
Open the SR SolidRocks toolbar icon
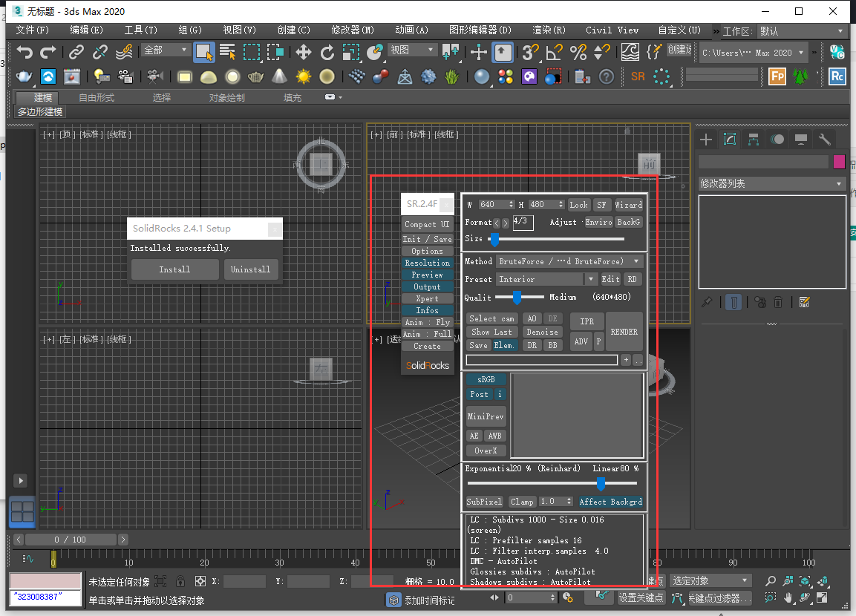tap(638, 76)
